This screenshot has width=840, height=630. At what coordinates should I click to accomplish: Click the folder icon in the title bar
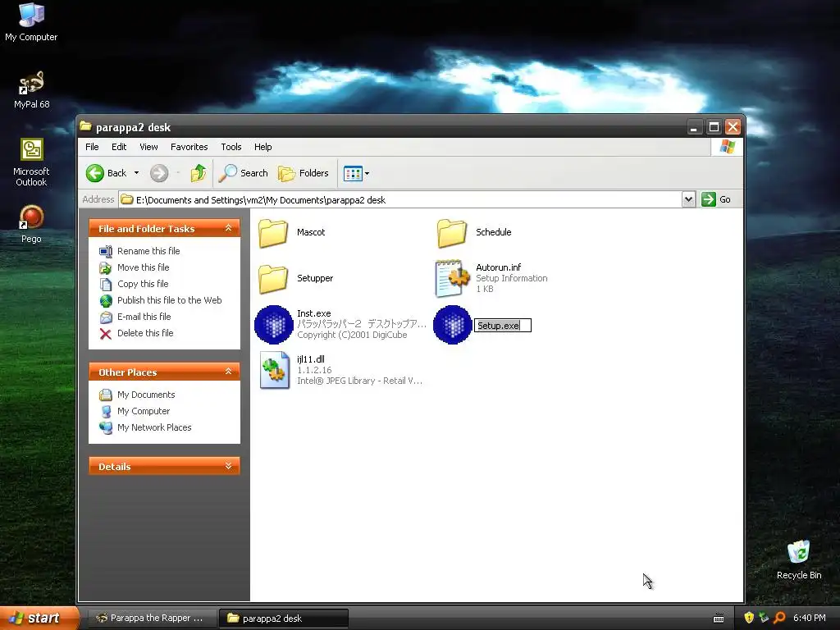(85, 126)
